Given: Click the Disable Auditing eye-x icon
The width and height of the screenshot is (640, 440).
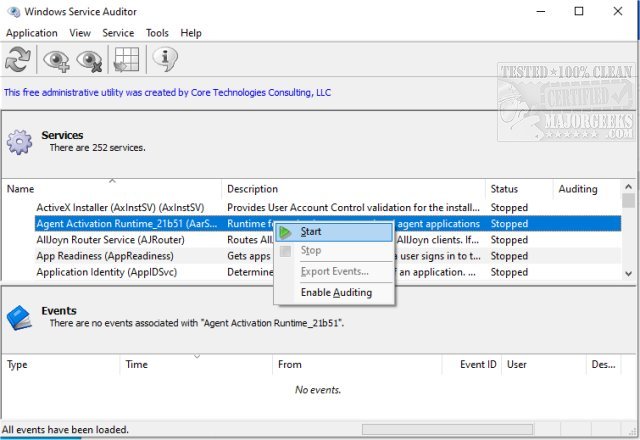Looking at the screenshot, I should pyautogui.click(x=90, y=60).
